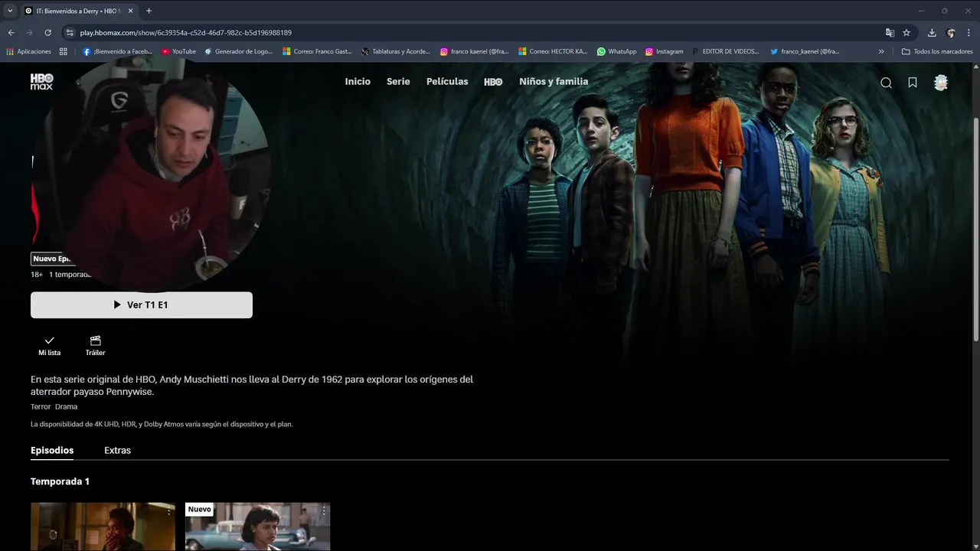This screenshot has width=980, height=551.
Task: Start playback with Ver T1 E1
Action: click(142, 305)
